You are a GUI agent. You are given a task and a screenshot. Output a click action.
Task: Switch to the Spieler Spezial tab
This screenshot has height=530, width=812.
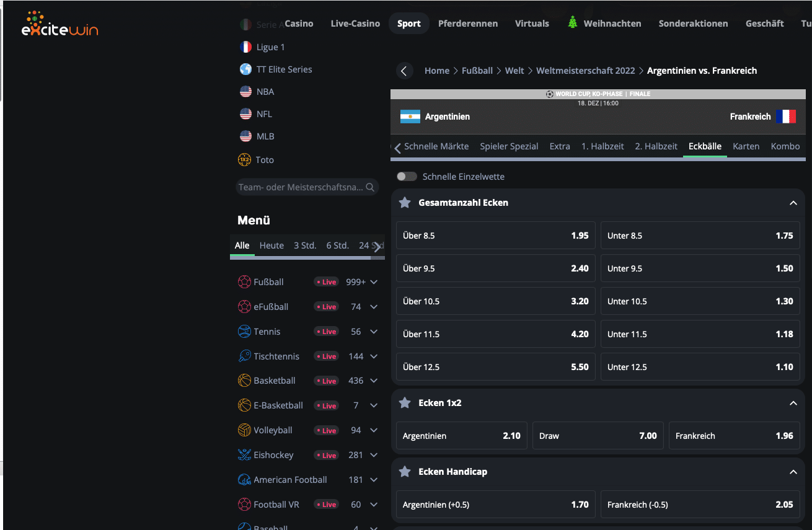click(x=509, y=146)
